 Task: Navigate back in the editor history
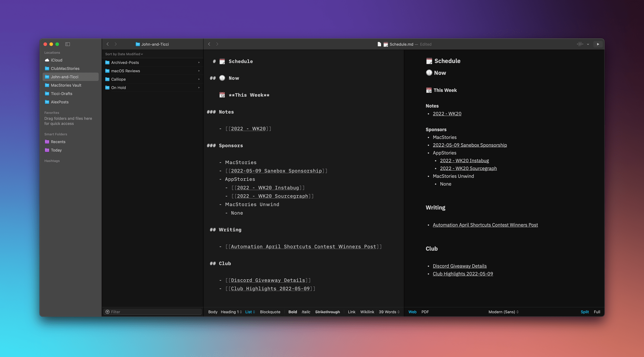click(x=209, y=44)
